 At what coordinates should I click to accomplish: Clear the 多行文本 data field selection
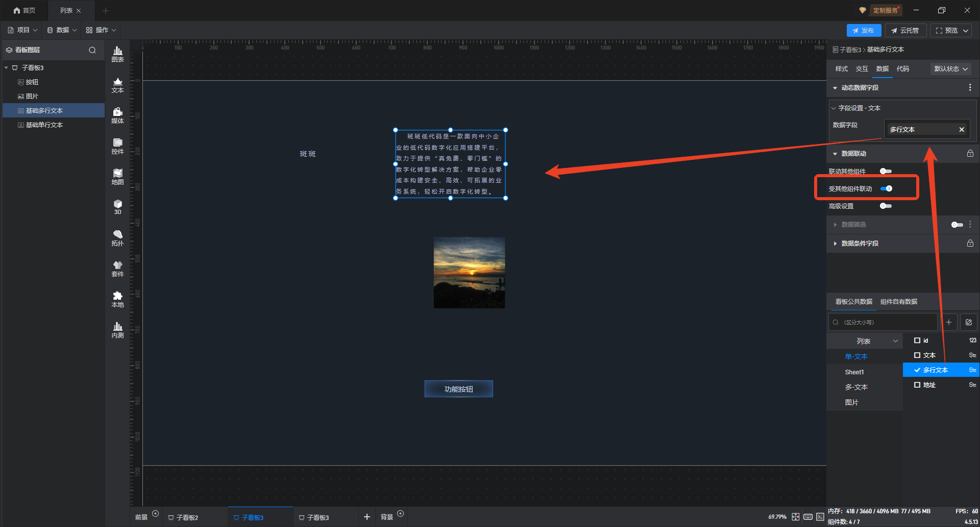pos(962,130)
